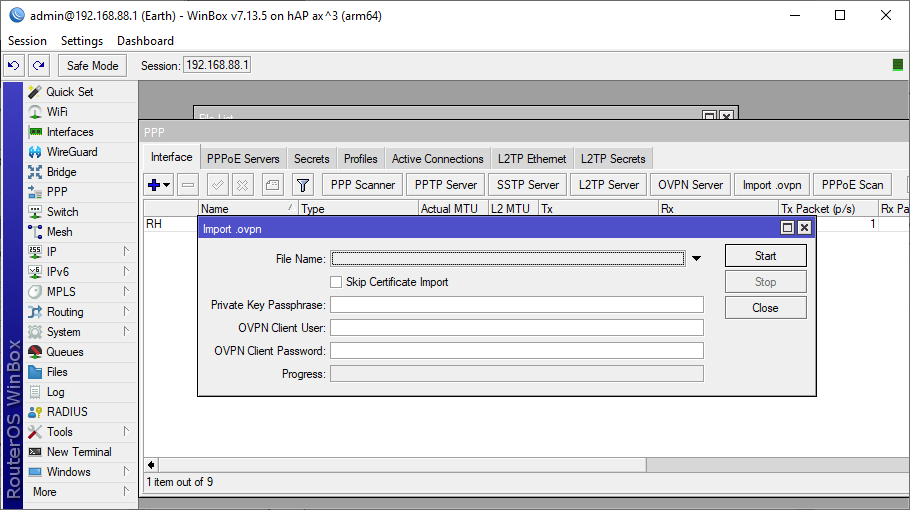Open the Log entry
This screenshot has height=510, width=910.
[55, 392]
